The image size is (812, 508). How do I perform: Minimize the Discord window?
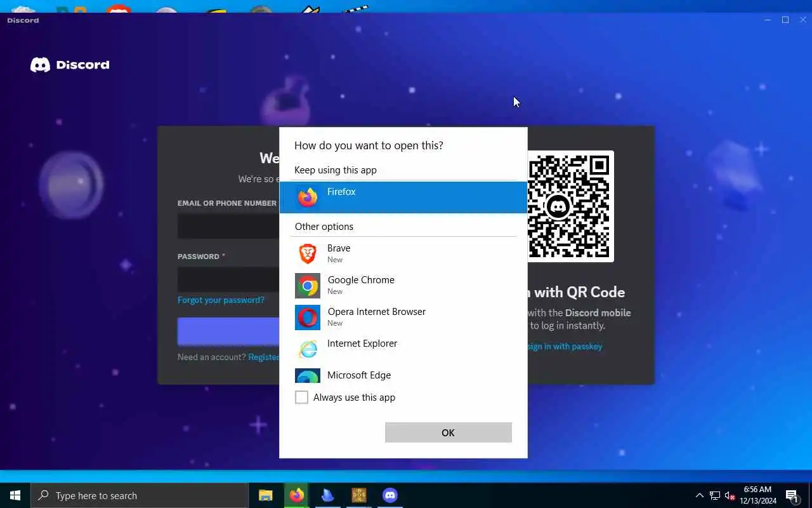768,20
